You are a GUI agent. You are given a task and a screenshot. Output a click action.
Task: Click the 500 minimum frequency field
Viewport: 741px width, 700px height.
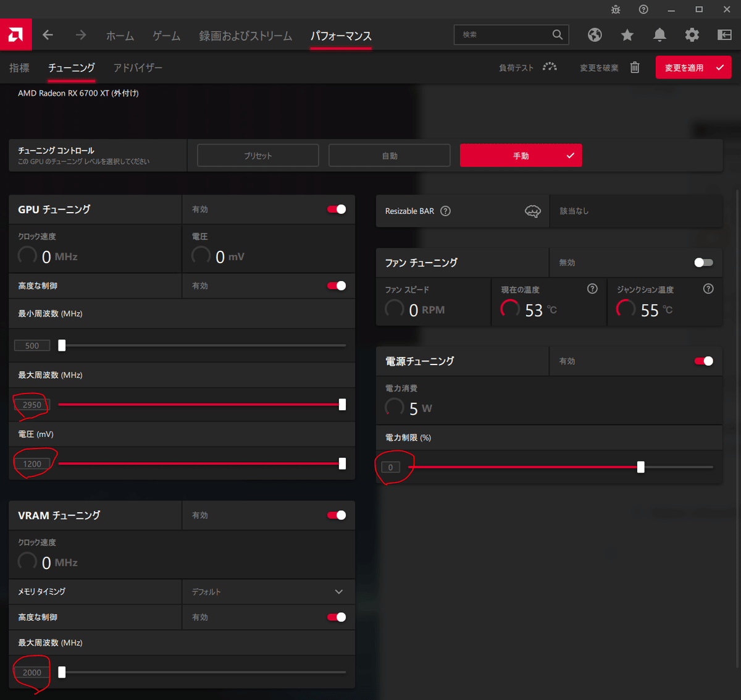click(32, 345)
